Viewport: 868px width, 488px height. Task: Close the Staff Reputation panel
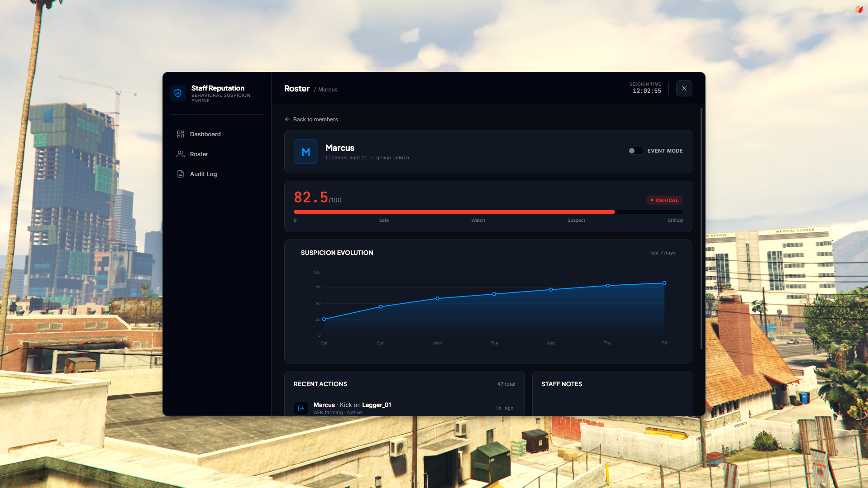pos(684,88)
